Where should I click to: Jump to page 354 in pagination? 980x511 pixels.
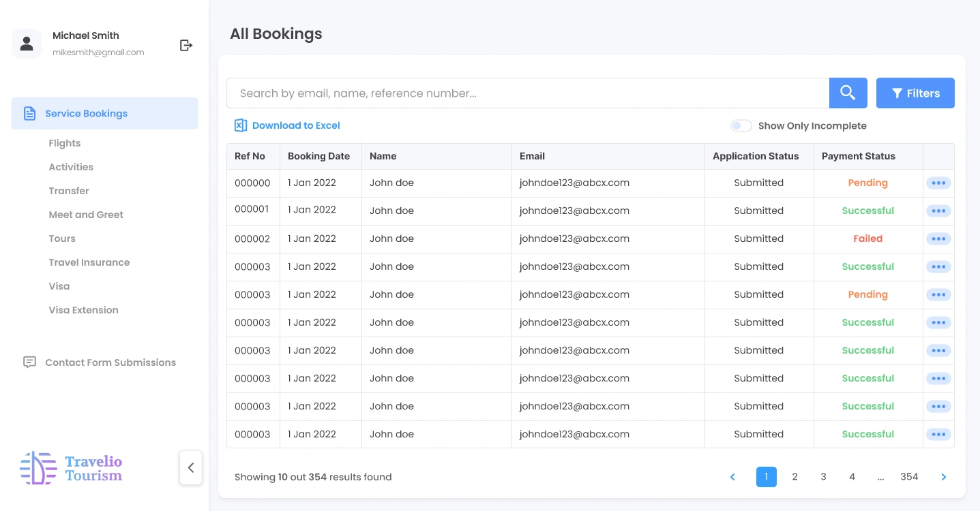coord(909,477)
